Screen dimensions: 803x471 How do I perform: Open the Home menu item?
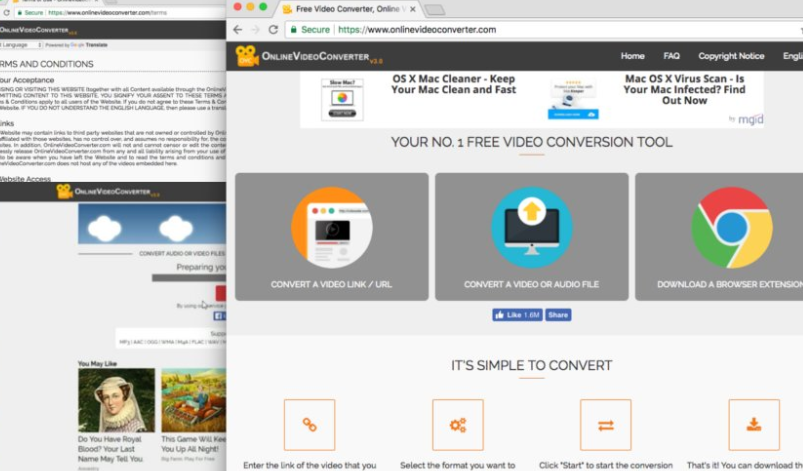(x=632, y=56)
